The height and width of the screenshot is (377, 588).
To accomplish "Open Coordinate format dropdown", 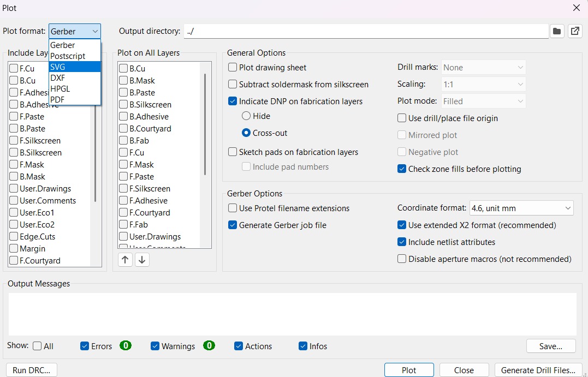I will [521, 208].
